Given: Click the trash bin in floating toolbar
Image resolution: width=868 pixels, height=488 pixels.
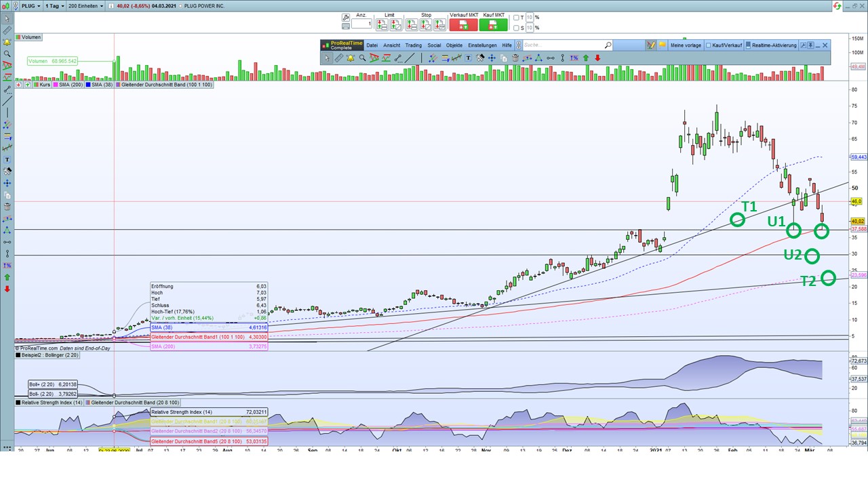Looking at the screenshot, I should 515,58.
